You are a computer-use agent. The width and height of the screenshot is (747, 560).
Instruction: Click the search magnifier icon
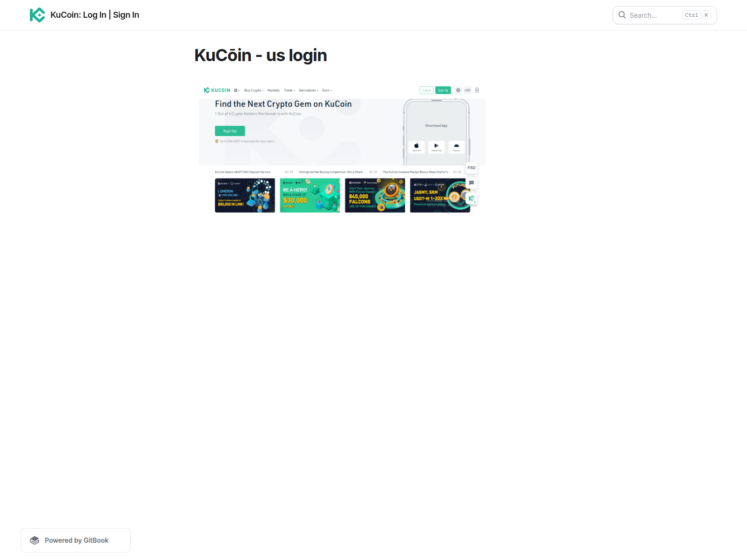coord(622,15)
